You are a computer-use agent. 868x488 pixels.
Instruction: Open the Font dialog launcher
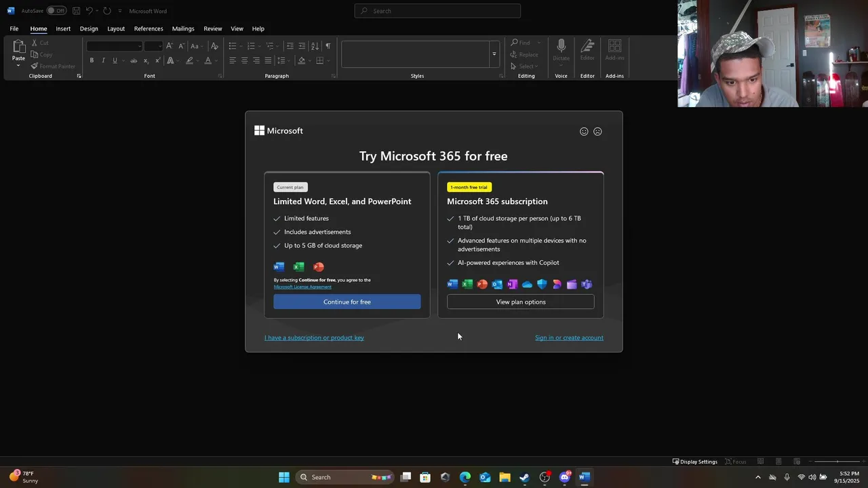coord(220,76)
